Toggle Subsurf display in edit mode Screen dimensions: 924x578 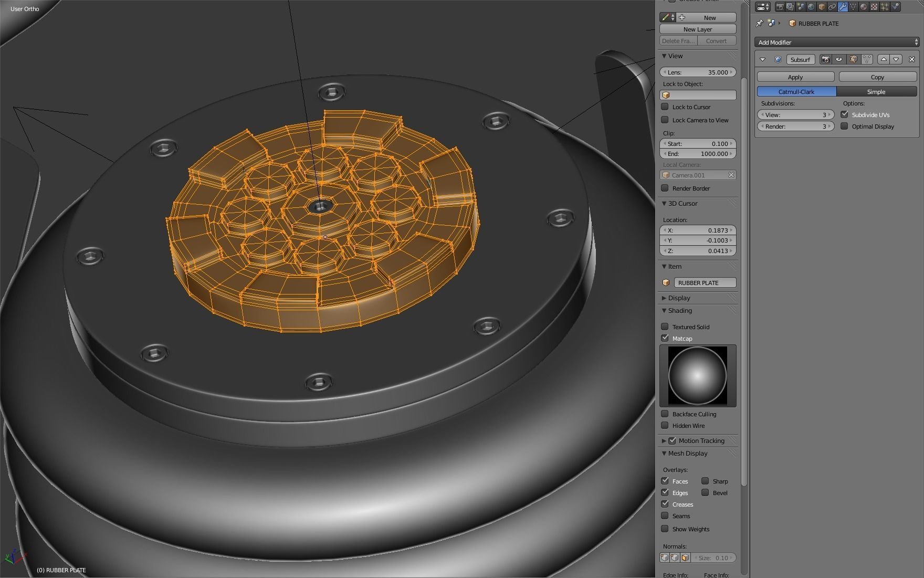click(853, 59)
